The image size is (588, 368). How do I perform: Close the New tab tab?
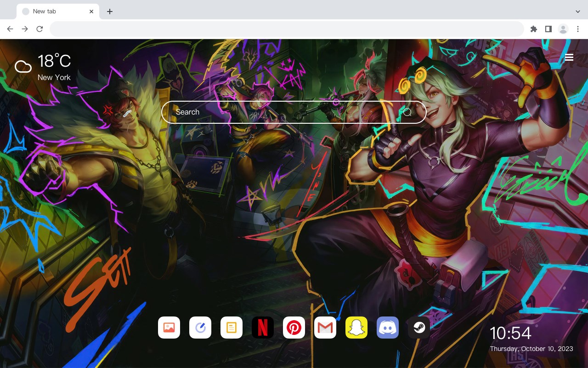click(x=92, y=11)
